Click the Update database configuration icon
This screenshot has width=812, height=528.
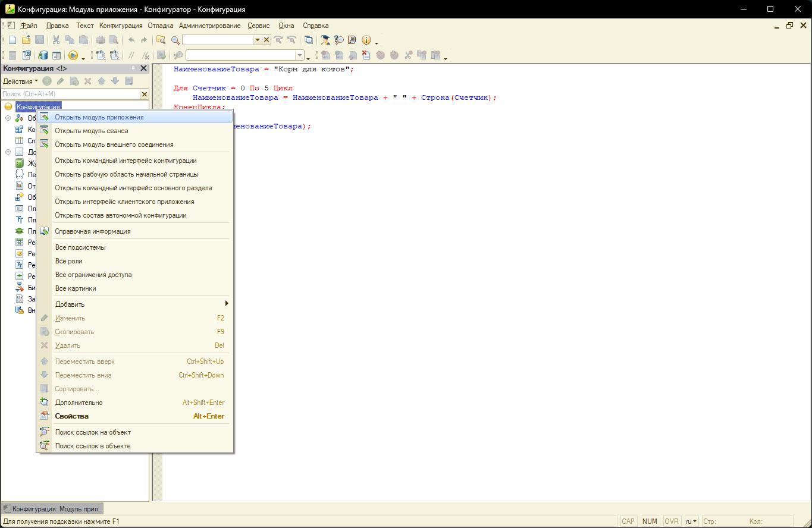tap(42, 55)
